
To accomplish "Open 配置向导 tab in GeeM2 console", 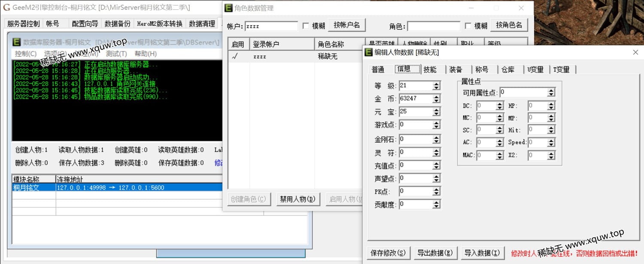I will [x=85, y=24].
